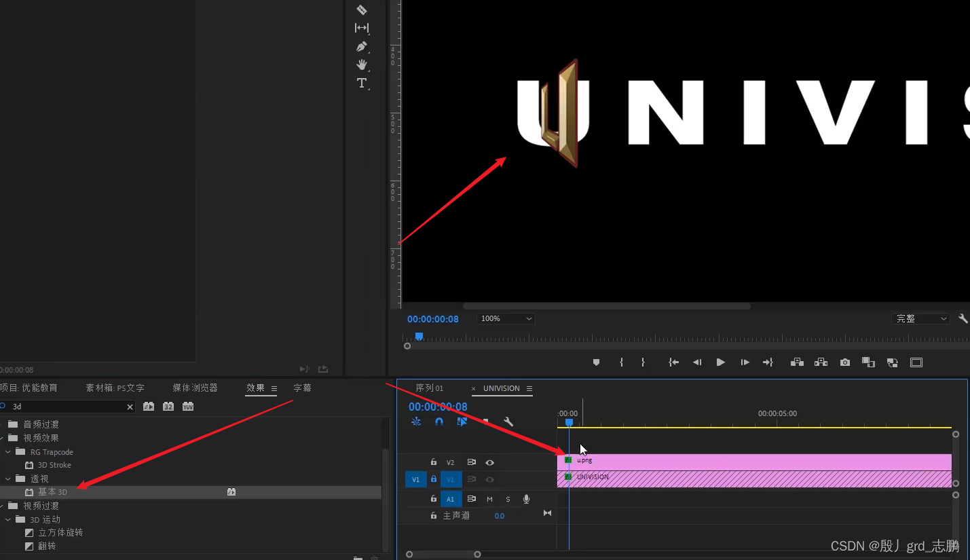Screen dimensions: 970x560
Task: Click the Lift button
Action: coord(797,362)
